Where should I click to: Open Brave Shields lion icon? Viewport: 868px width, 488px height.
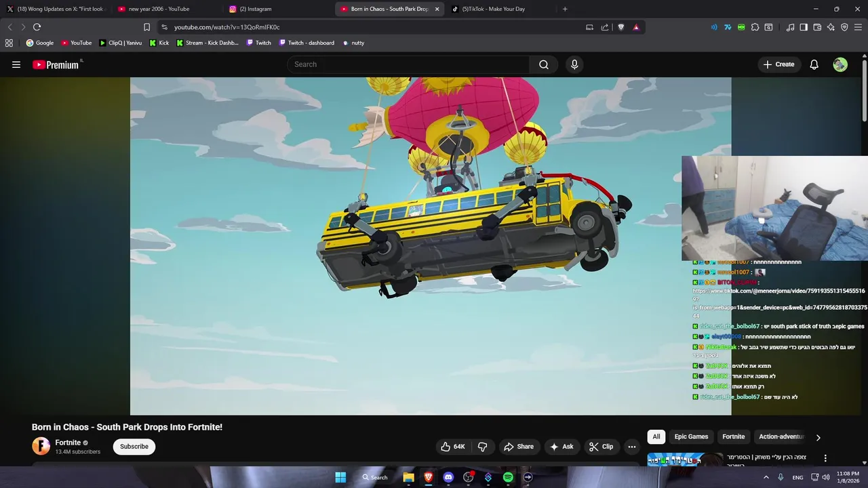pos(620,27)
